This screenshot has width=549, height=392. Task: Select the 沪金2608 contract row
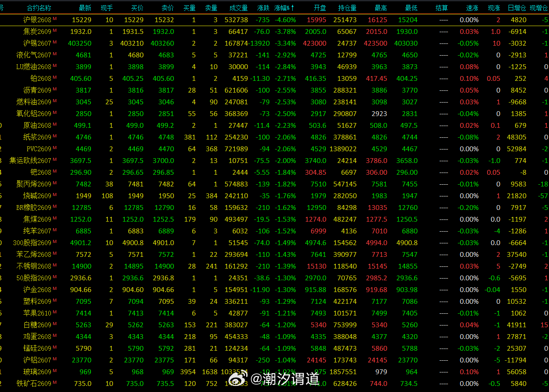274,289
